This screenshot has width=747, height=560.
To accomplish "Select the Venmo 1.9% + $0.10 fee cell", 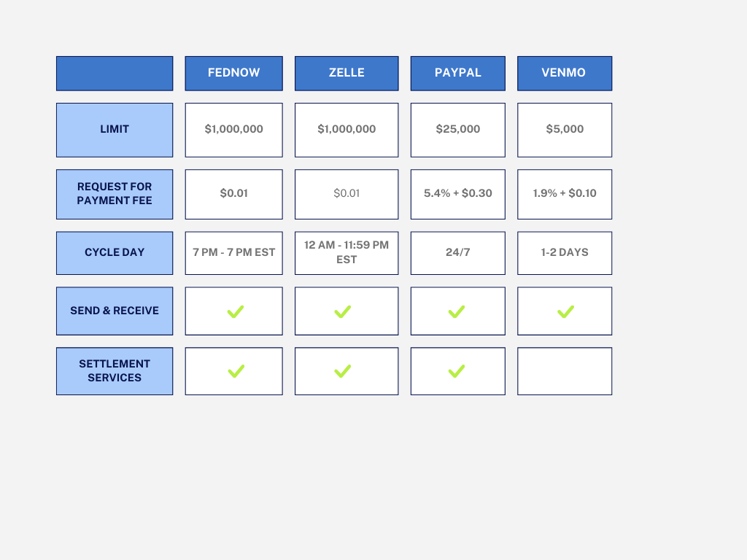I will click(565, 194).
